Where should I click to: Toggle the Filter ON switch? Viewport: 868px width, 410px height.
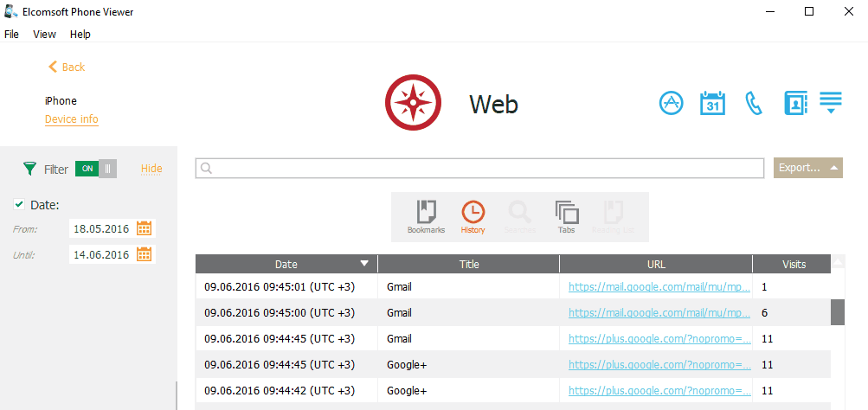[95, 169]
